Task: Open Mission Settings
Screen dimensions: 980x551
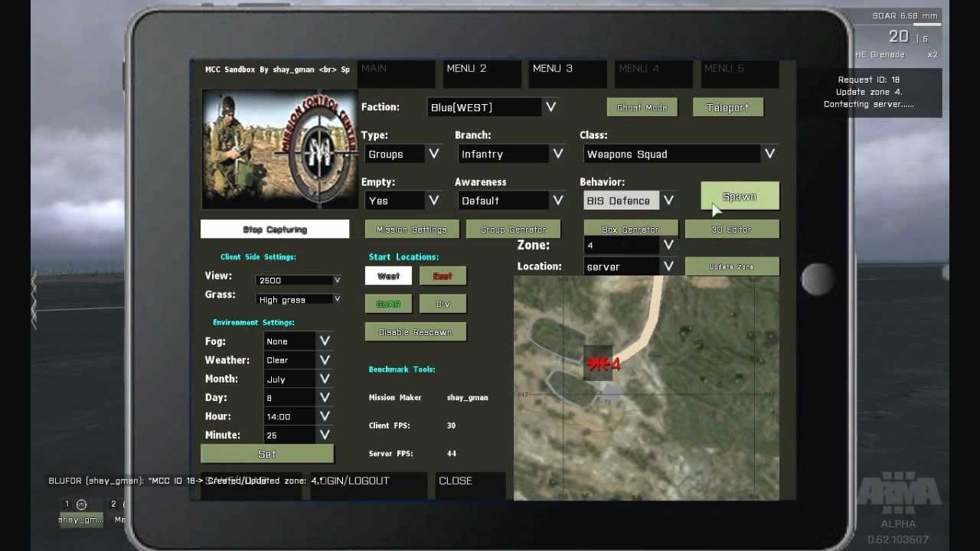Action: [412, 229]
